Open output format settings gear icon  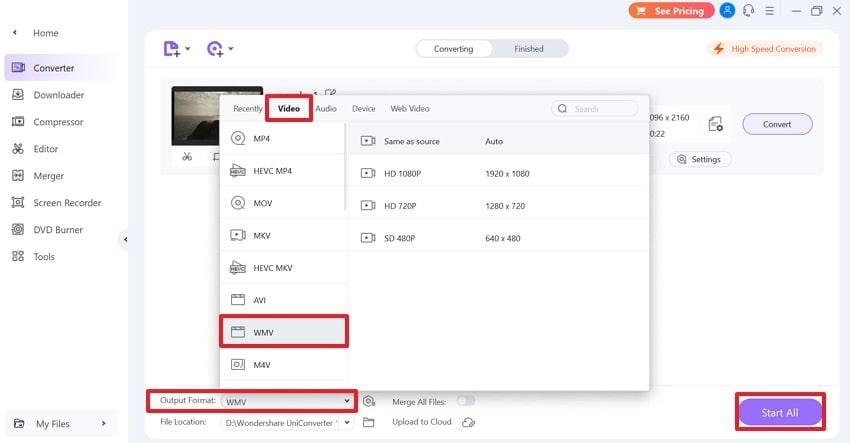369,401
